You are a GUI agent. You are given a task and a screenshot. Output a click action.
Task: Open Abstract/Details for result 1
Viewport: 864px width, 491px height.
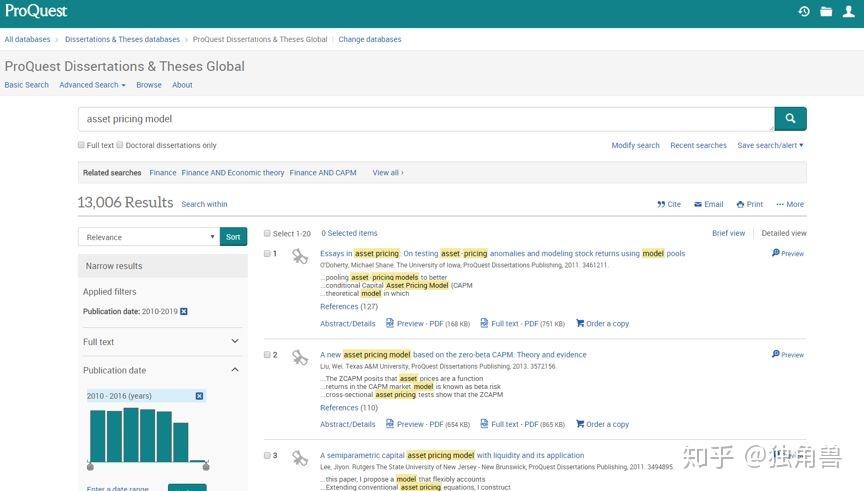348,323
